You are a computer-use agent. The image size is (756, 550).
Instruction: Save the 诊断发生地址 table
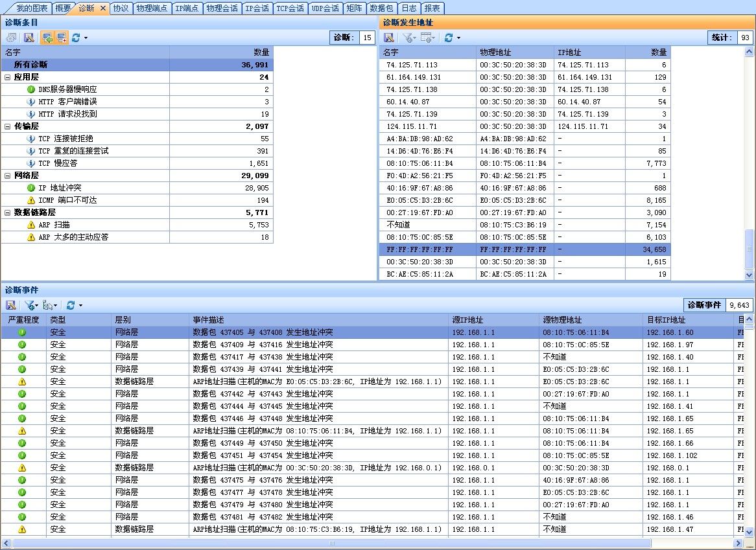(x=389, y=38)
